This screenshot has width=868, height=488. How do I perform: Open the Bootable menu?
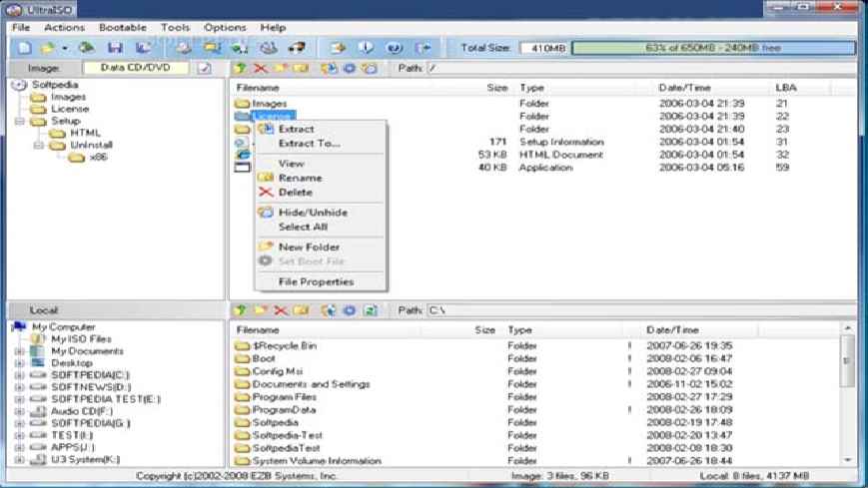click(x=122, y=28)
